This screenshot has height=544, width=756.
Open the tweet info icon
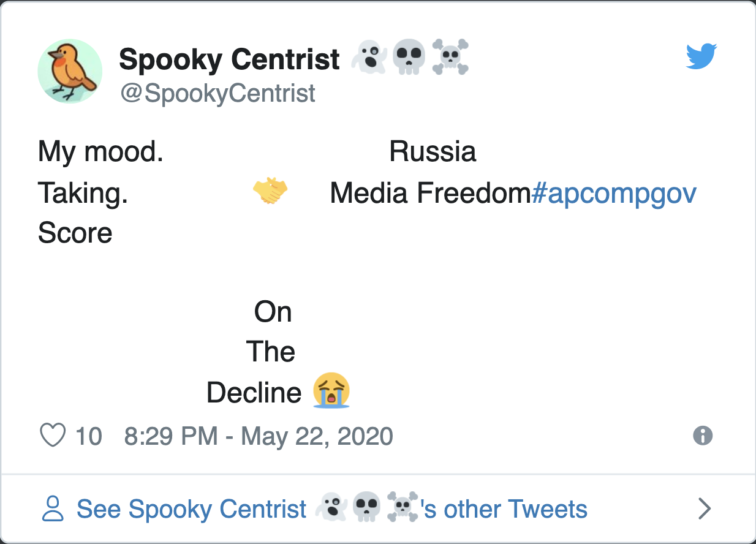click(703, 436)
